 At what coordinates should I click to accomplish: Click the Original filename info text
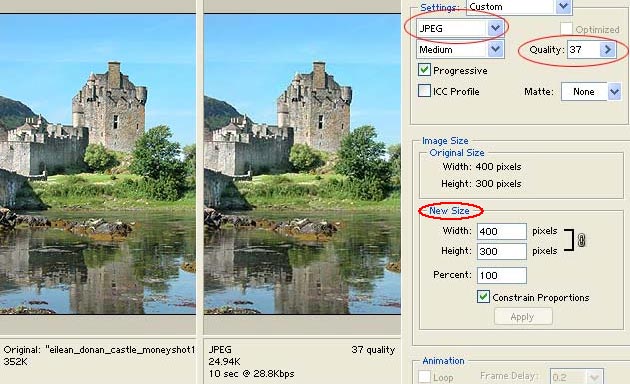99,349
